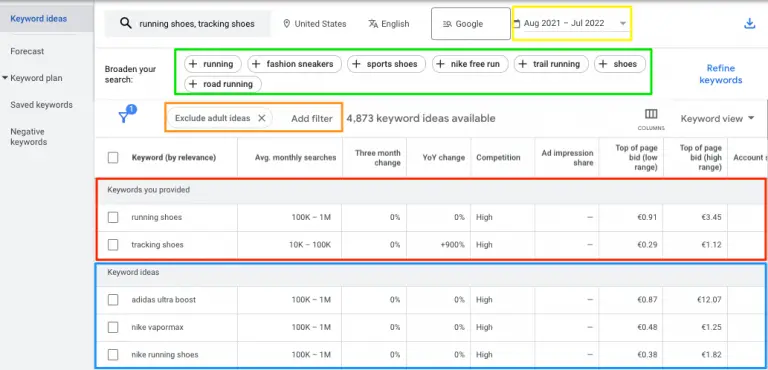Check the 'nike running shoes' checkbox
This screenshot has height=370, width=768.
coord(113,354)
